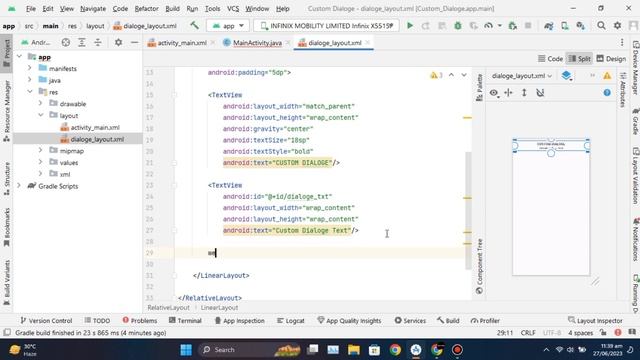
Task: Open IDE settings gear in main toolbar
Action: tap(617, 25)
